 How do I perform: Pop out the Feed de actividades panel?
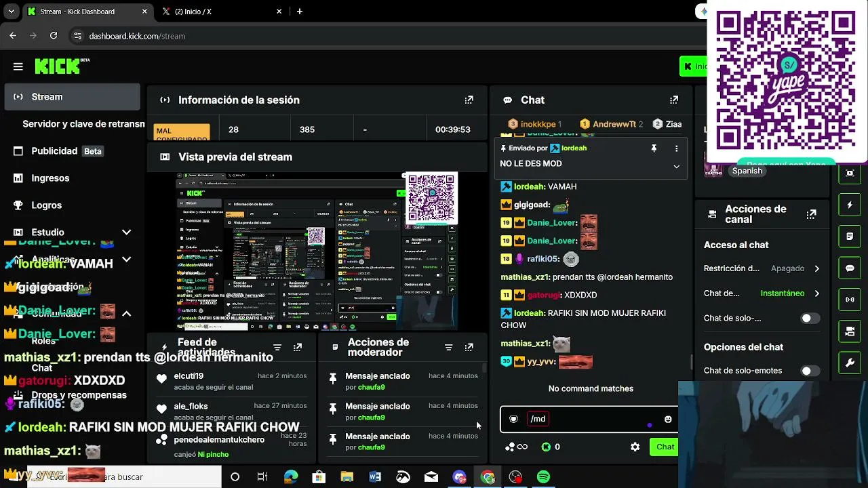[298, 347]
